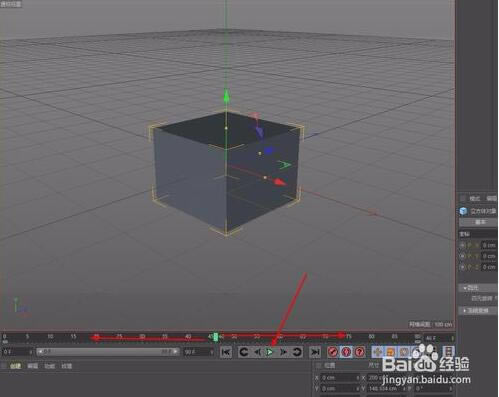499x397 pixels.
Task: Click the cube object icon in attributes
Action: (x=463, y=211)
